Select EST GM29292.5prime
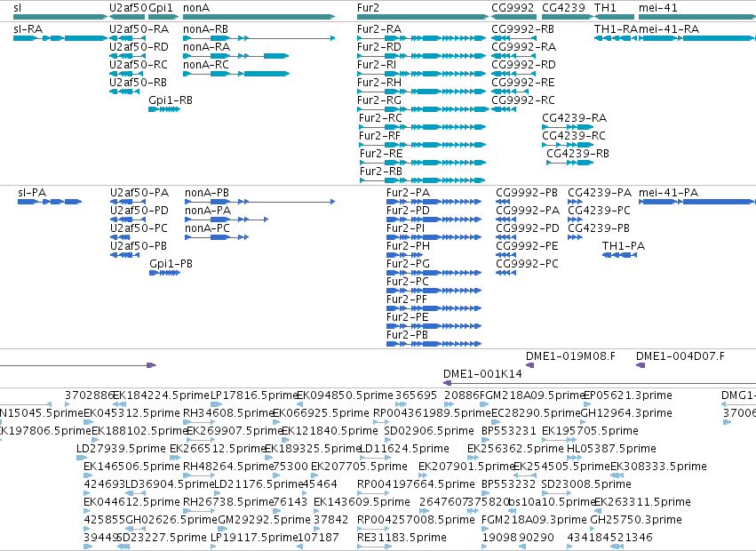Viewport: 756px width, 551px height. [x=264, y=520]
